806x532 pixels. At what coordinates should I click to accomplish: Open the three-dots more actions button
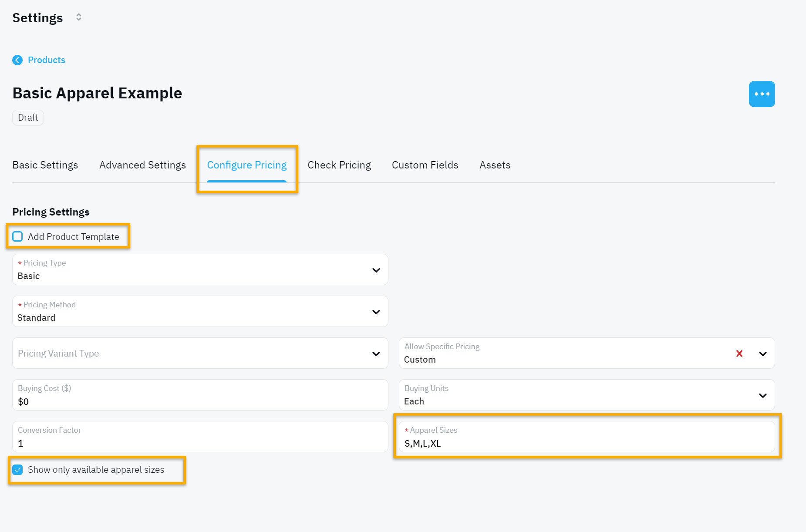click(x=762, y=94)
